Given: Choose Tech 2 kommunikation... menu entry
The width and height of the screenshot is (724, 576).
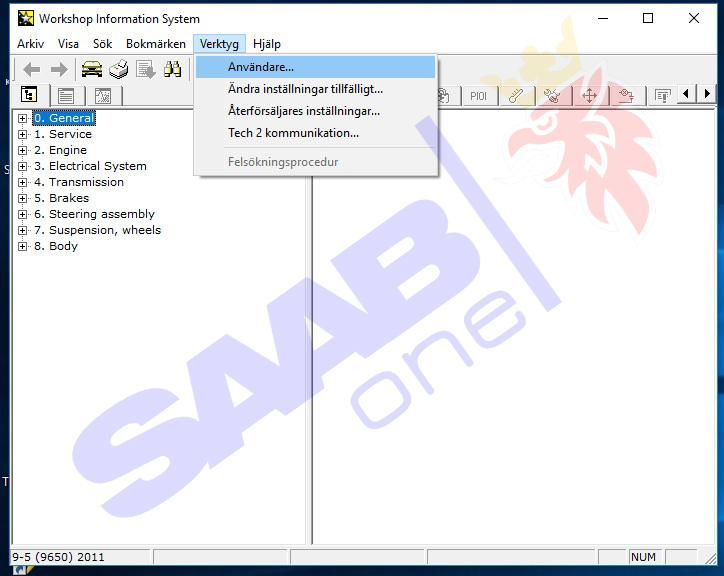Looking at the screenshot, I should click(x=293, y=133).
